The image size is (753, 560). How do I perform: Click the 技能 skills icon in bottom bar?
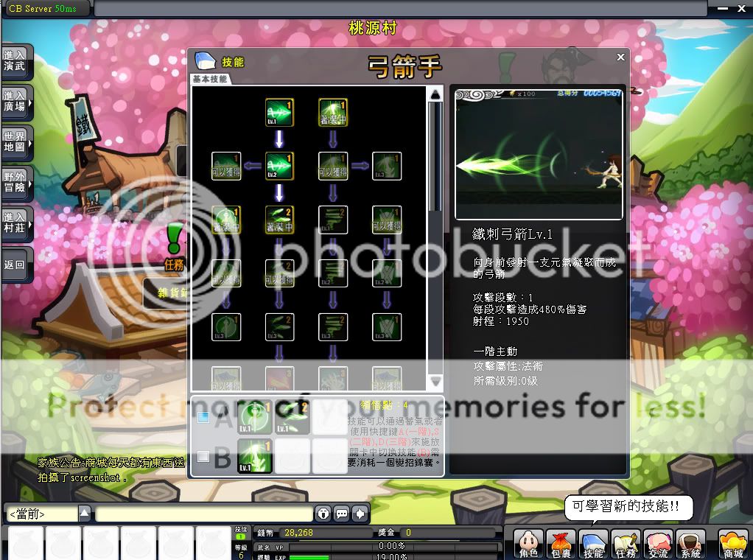pyautogui.click(x=593, y=544)
